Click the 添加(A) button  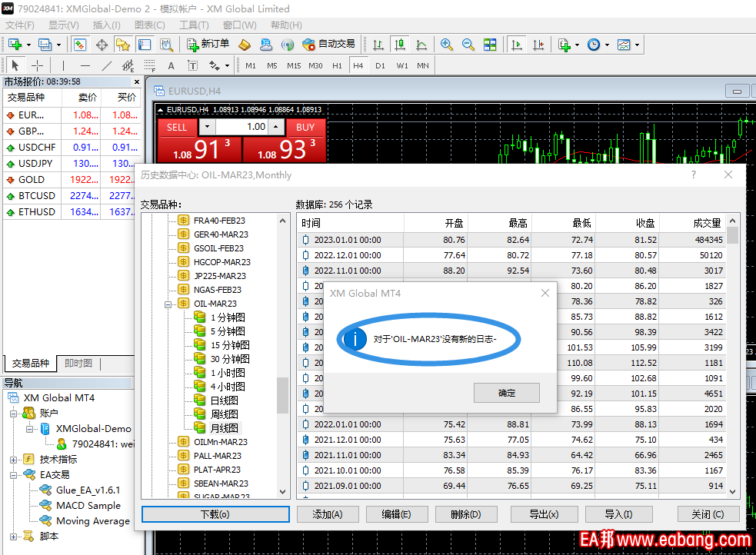point(328,514)
